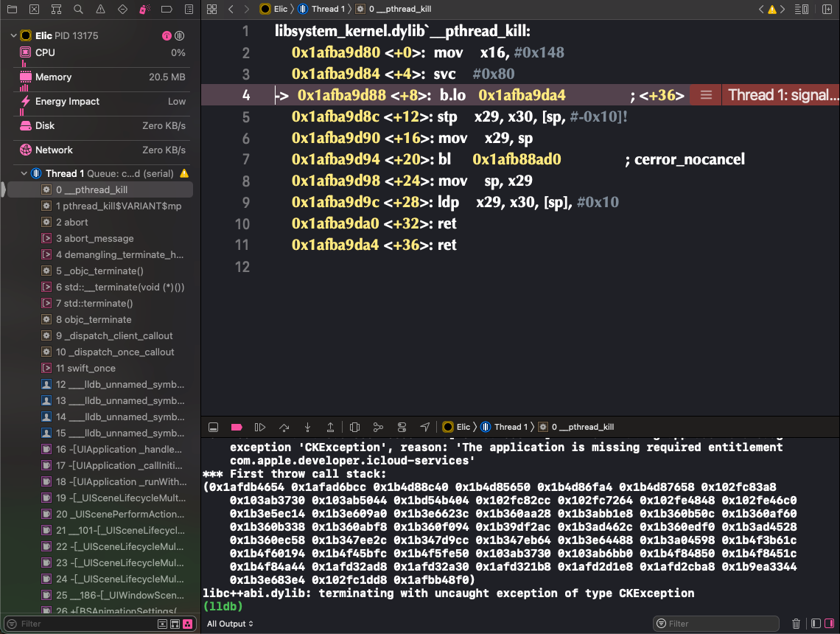Open the Debug Memory Graph tool
The height and width of the screenshot is (634, 840).
[378, 427]
